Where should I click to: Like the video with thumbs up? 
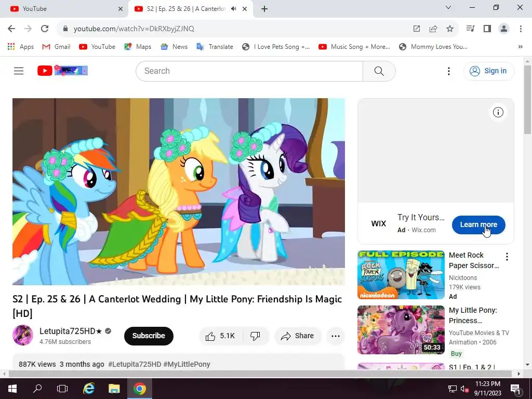[220, 336]
